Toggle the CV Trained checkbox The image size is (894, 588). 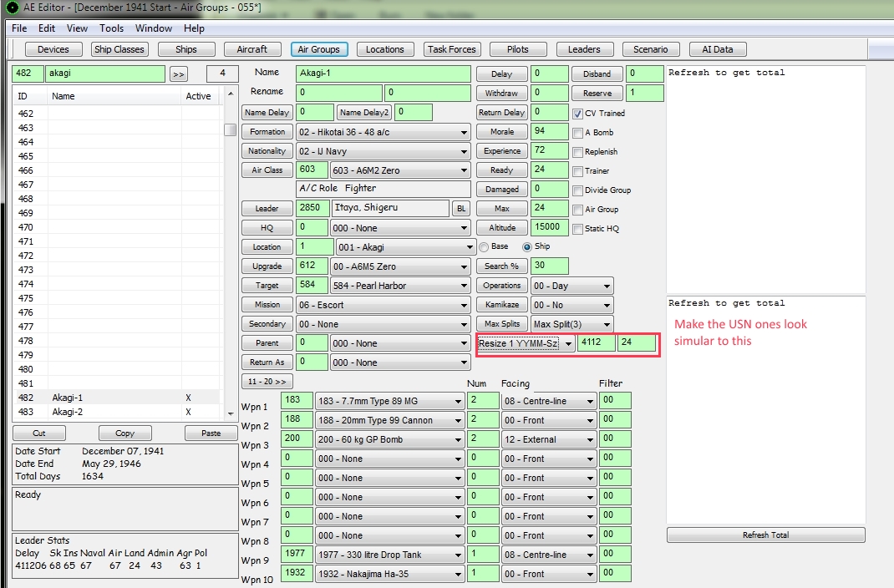pos(577,114)
